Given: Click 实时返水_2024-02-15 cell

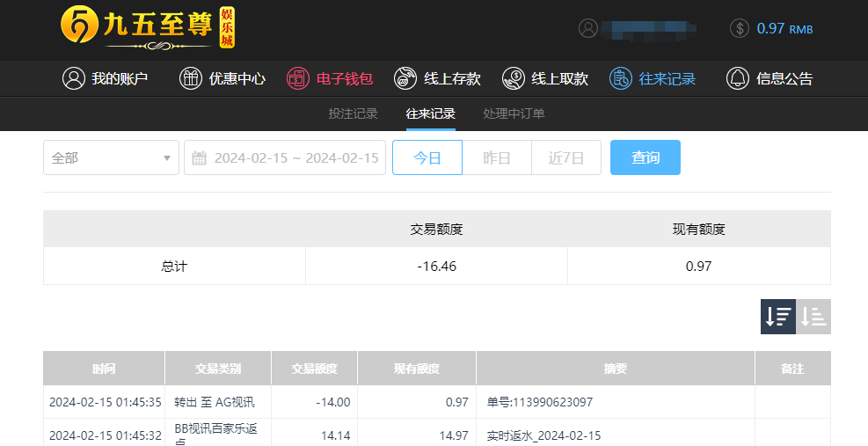Looking at the screenshot, I should [543, 435].
